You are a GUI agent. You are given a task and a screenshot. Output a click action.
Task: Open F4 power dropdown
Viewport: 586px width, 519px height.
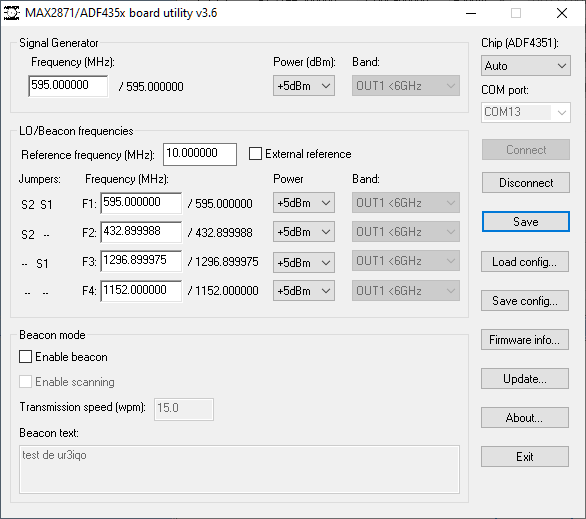303,291
